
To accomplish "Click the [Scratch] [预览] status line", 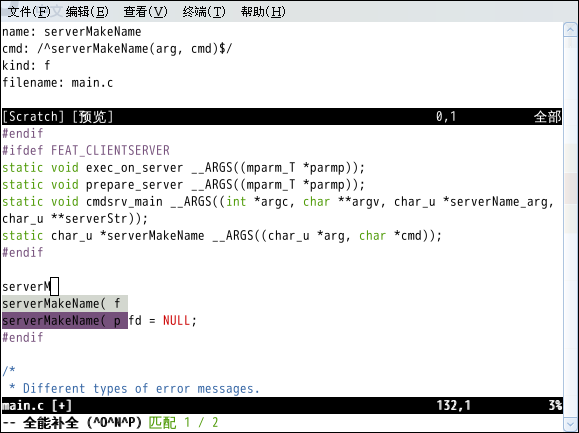I will click(x=282, y=117).
